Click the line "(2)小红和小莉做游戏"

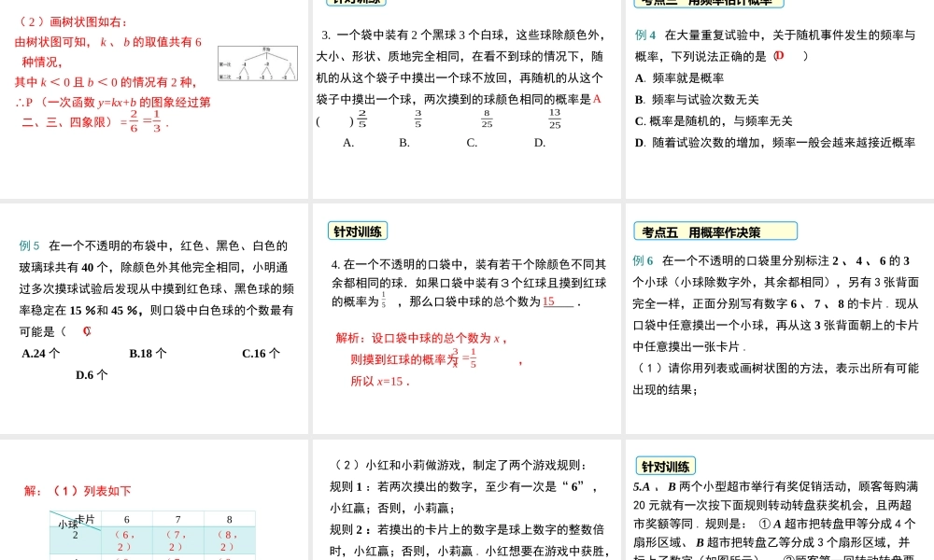click(x=459, y=466)
